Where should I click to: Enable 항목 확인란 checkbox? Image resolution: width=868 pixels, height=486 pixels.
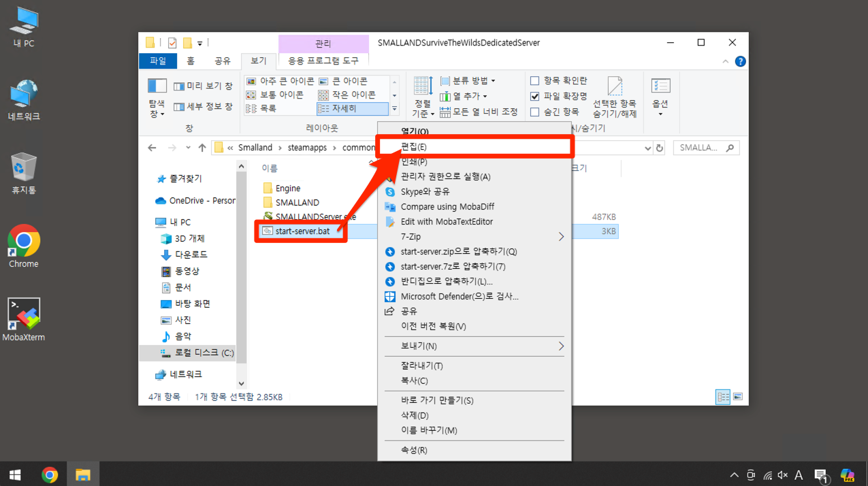535,81
